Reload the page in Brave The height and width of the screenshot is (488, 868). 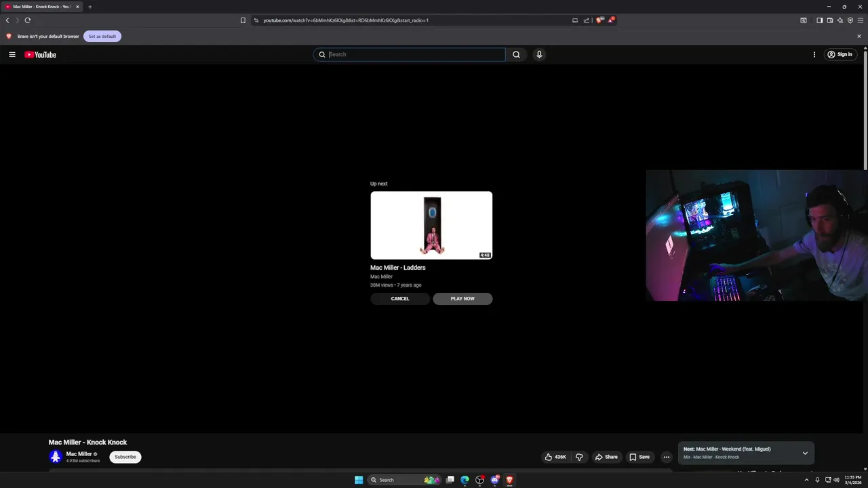pyautogui.click(x=28, y=20)
